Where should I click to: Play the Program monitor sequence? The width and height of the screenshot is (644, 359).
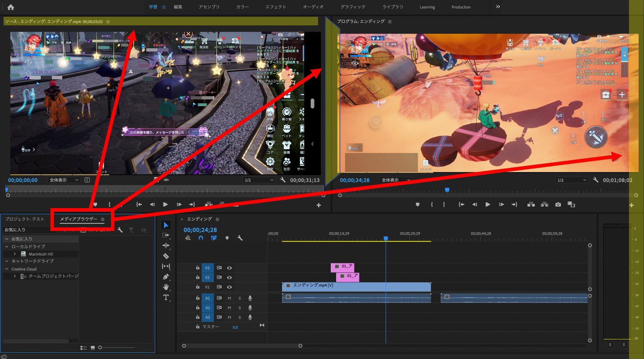point(488,205)
